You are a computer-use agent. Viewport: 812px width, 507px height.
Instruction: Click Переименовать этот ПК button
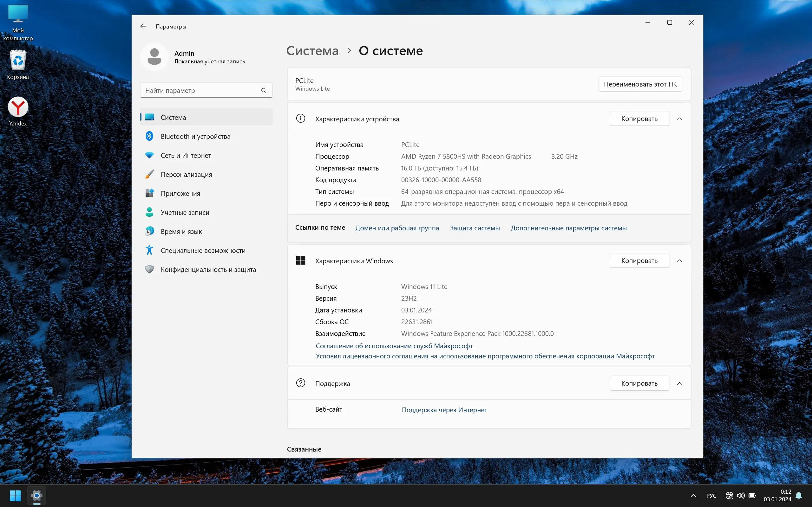pyautogui.click(x=640, y=84)
